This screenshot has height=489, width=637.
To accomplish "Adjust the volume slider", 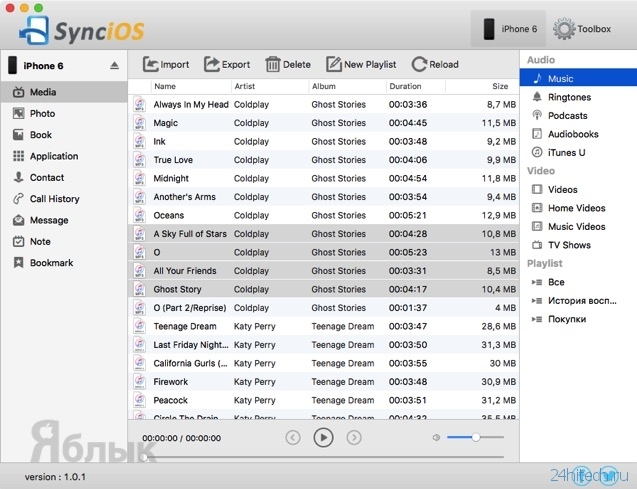I will point(475,437).
